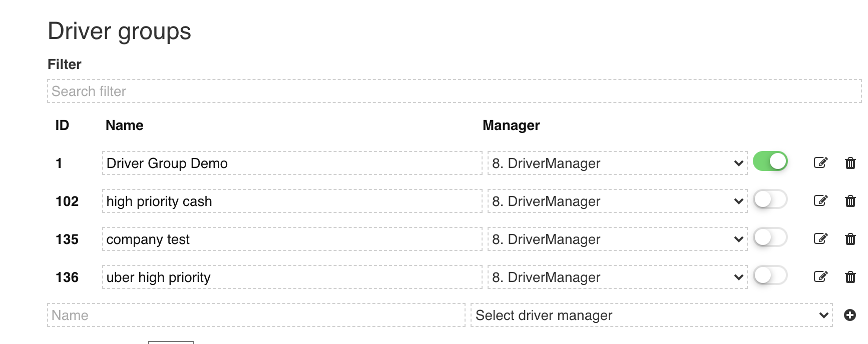The width and height of the screenshot is (868, 344).
Task: Click the new group Name field
Action: pos(256,315)
